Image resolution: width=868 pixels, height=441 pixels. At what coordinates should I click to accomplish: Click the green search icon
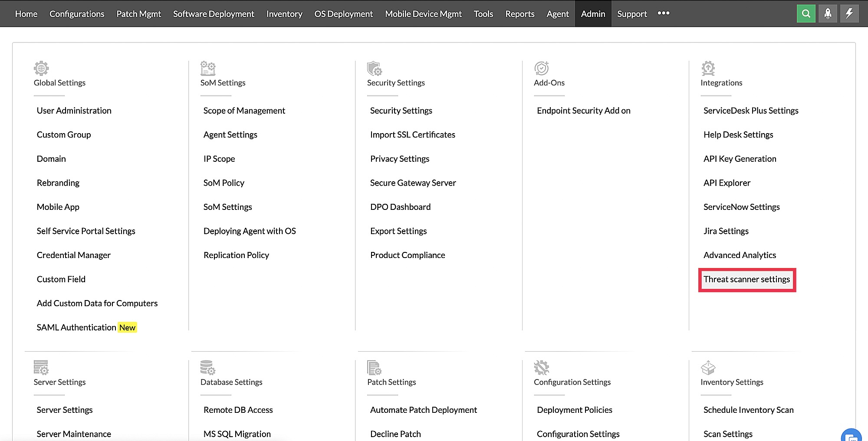coord(806,13)
